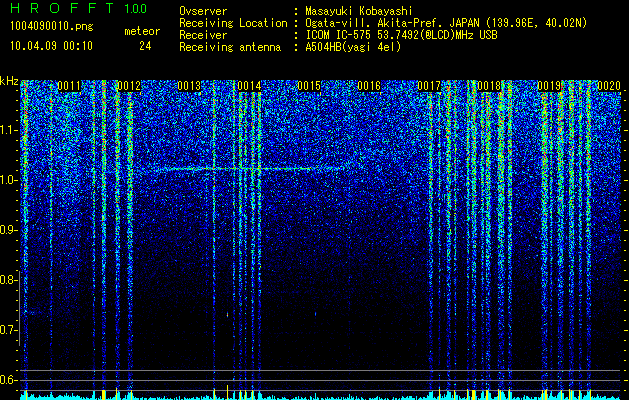Image resolution: width=629 pixels, height=400 pixels.
Task: Click the 0.7 kHz axis tick label
Action: click(9, 330)
